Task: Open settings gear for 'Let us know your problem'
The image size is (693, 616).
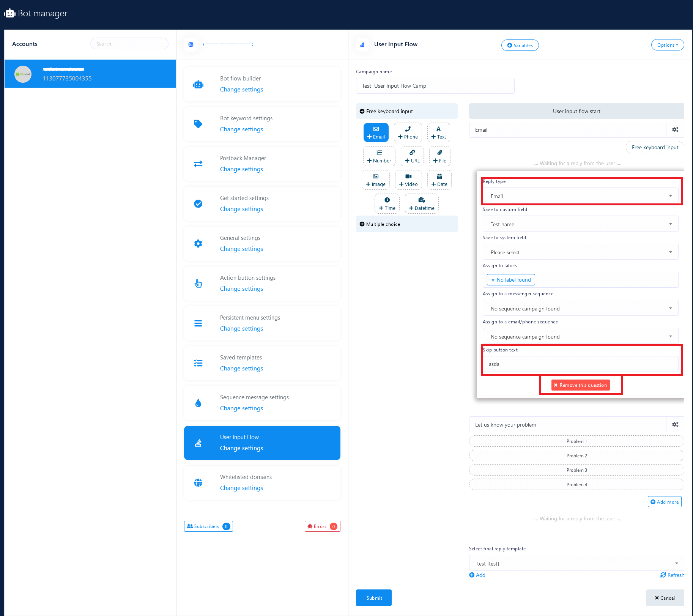Action: 675,425
